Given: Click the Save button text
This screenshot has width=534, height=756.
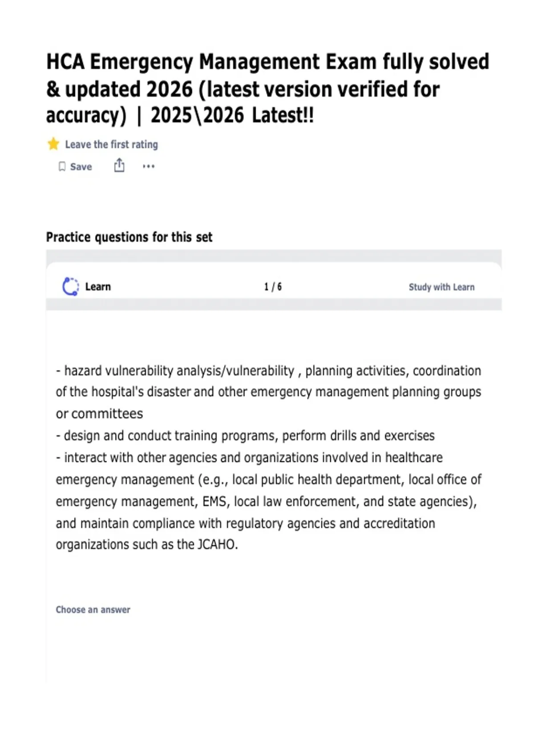Looking at the screenshot, I should point(81,167).
